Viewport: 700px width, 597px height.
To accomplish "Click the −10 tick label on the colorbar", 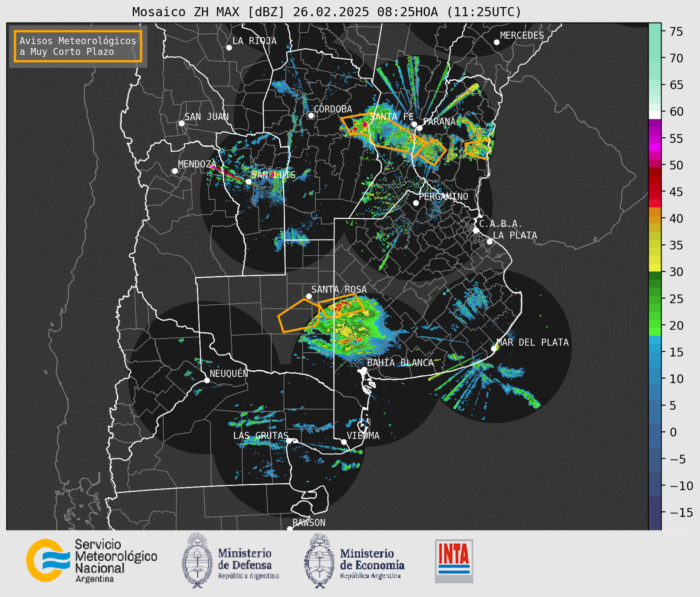I will point(681,486).
